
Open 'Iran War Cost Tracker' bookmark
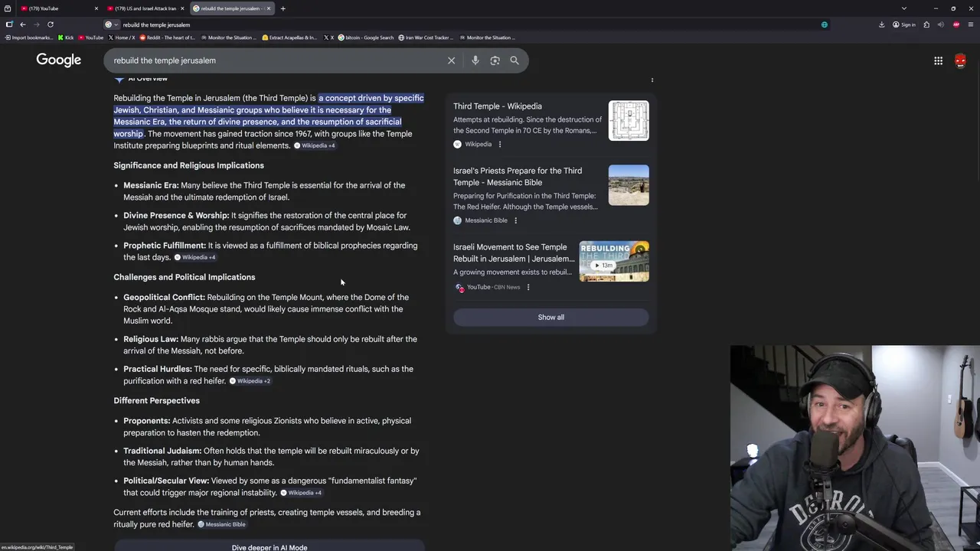(426, 37)
